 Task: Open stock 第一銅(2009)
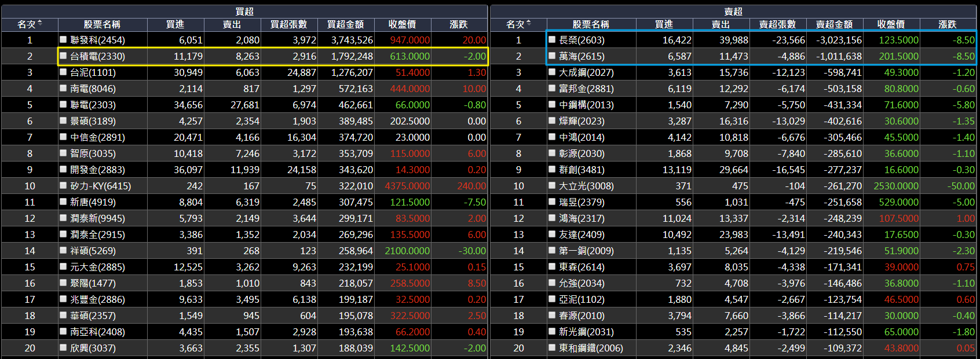click(x=586, y=251)
